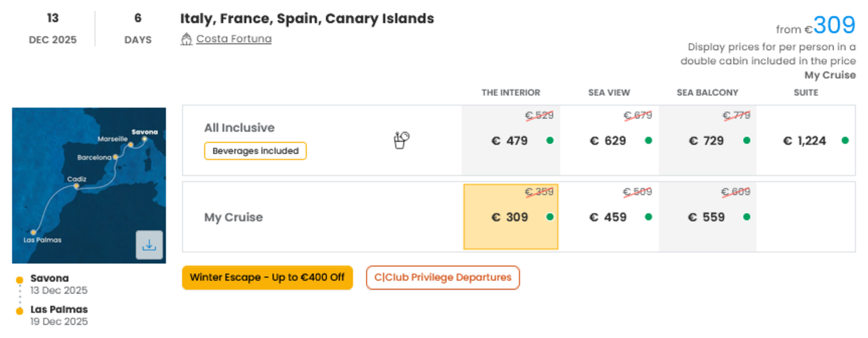868x338 pixels.
Task: Open the cruise route map thumbnail
Action: 89,185
